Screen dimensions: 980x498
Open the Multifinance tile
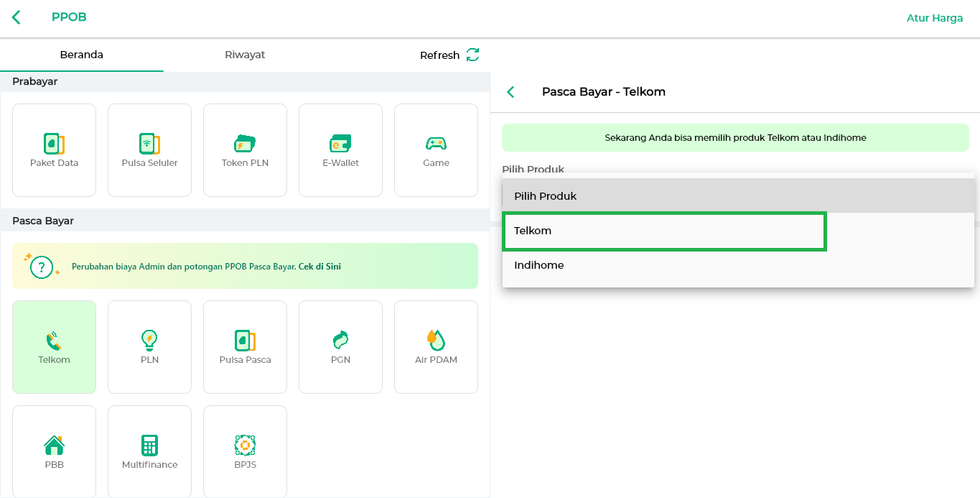coord(149,451)
